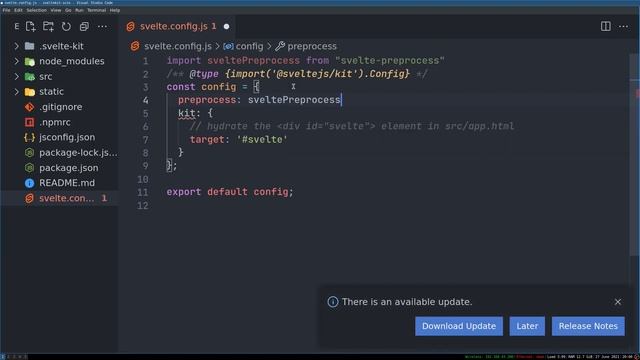
Task: Open editor more actions menu
Action: (623, 27)
